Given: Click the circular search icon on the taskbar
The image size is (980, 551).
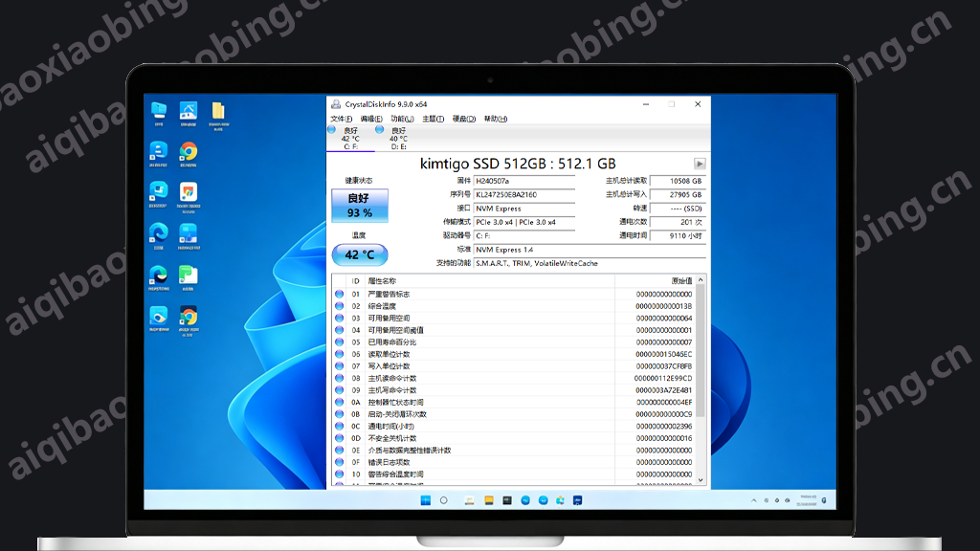Looking at the screenshot, I should [x=444, y=500].
